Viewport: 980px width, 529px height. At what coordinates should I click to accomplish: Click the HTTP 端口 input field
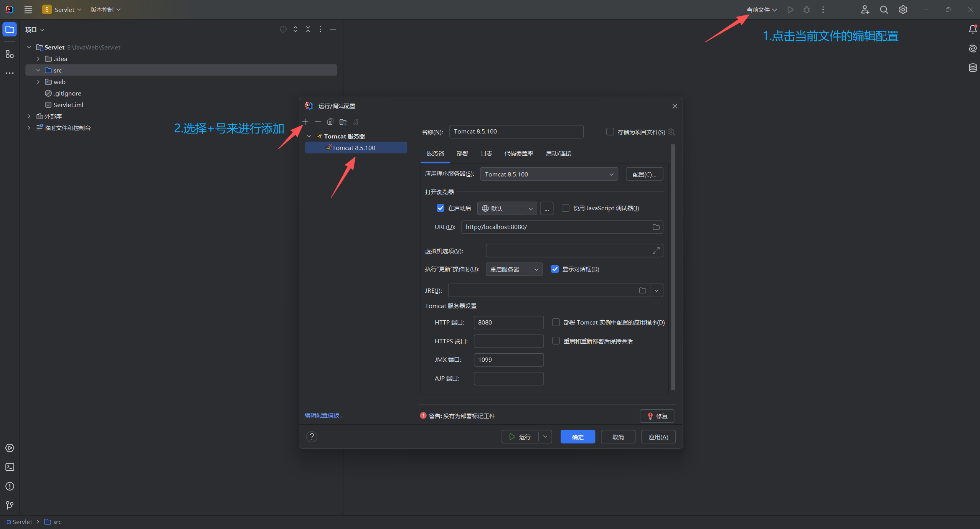pyautogui.click(x=508, y=322)
